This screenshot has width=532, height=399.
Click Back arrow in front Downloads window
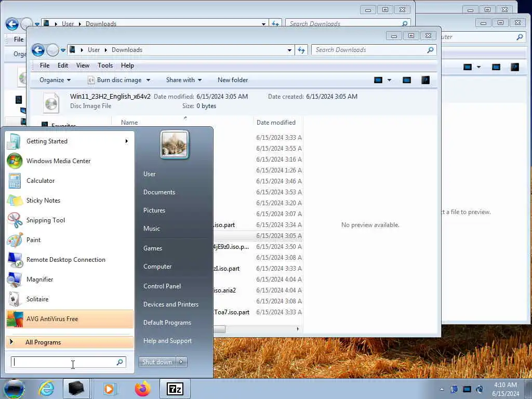(38, 50)
